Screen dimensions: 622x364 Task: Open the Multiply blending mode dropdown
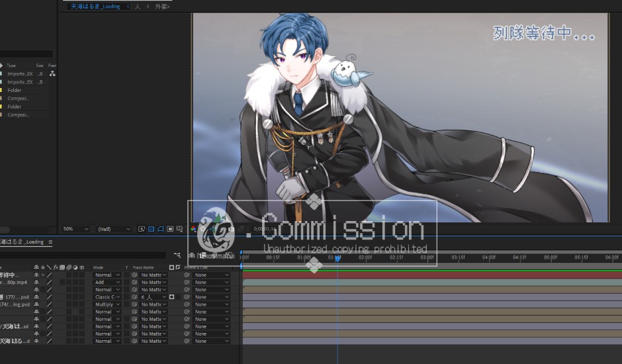tap(107, 304)
